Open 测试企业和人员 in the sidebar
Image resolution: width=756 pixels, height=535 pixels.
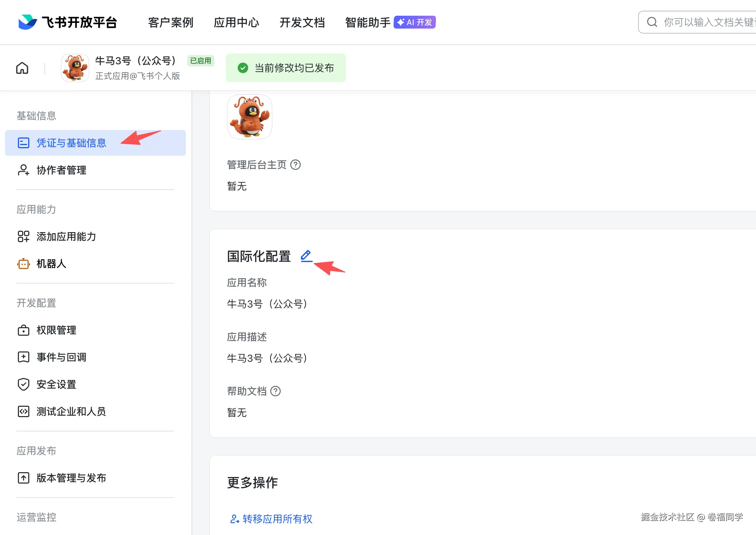coord(71,411)
